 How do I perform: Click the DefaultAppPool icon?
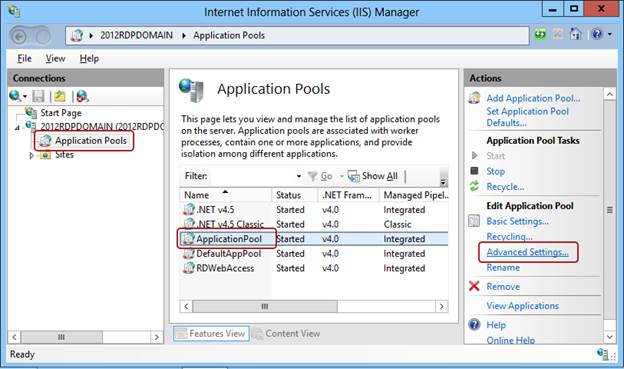[x=189, y=254]
